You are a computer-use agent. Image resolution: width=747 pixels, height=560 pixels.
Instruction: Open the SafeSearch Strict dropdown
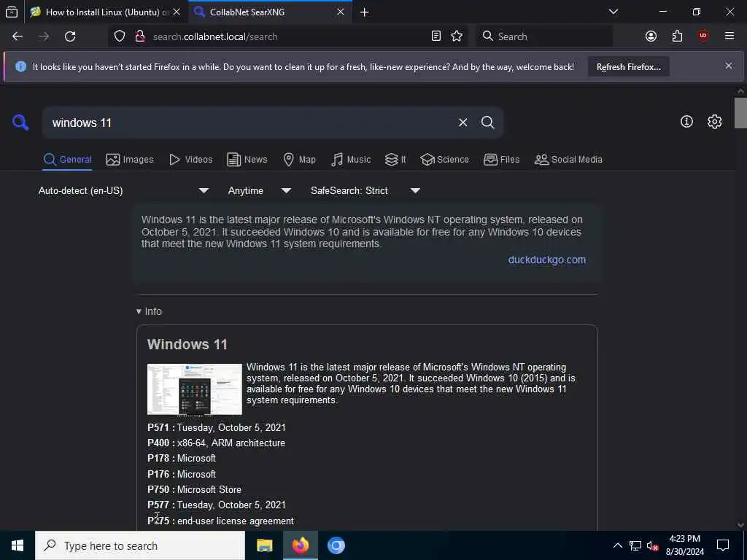click(x=365, y=190)
